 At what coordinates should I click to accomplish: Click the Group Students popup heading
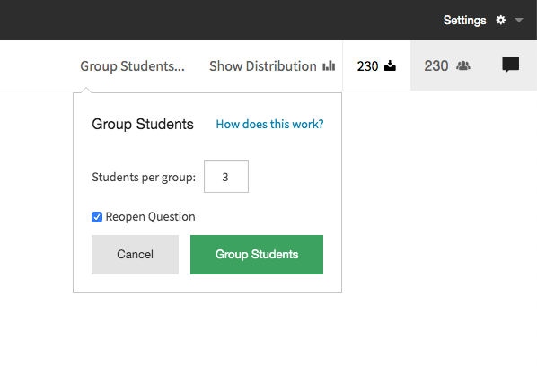[x=143, y=124]
